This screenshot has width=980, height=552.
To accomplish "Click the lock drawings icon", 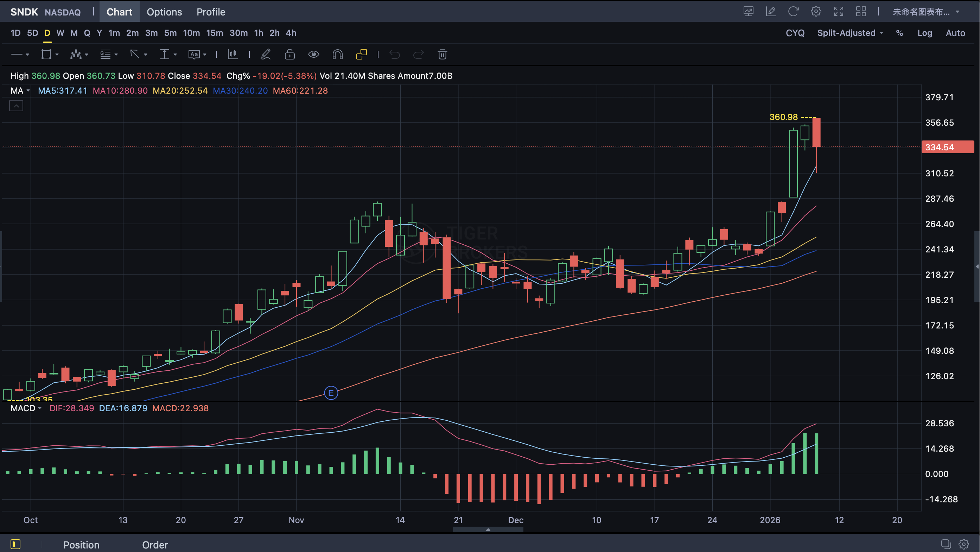I will pyautogui.click(x=289, y=55).
